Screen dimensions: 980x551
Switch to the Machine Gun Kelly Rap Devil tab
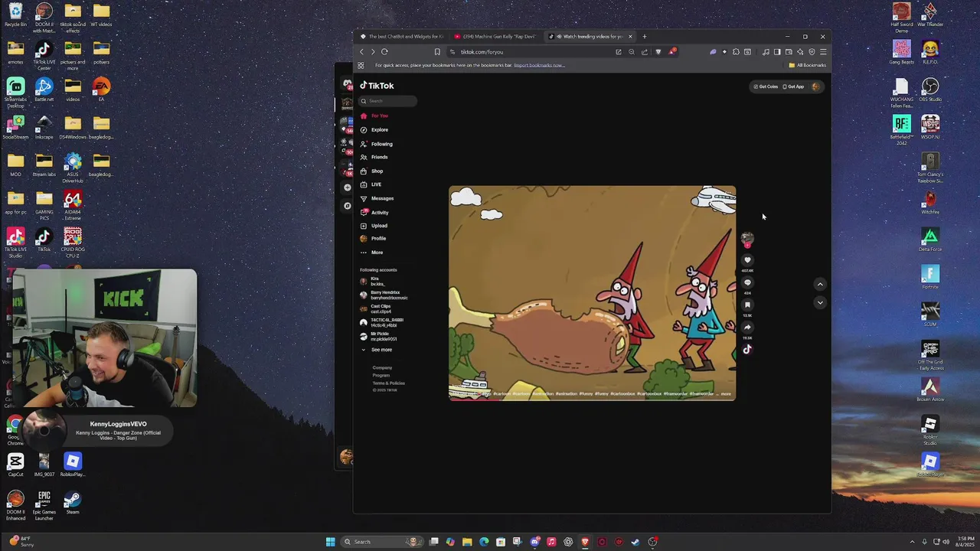coord(495,37)
